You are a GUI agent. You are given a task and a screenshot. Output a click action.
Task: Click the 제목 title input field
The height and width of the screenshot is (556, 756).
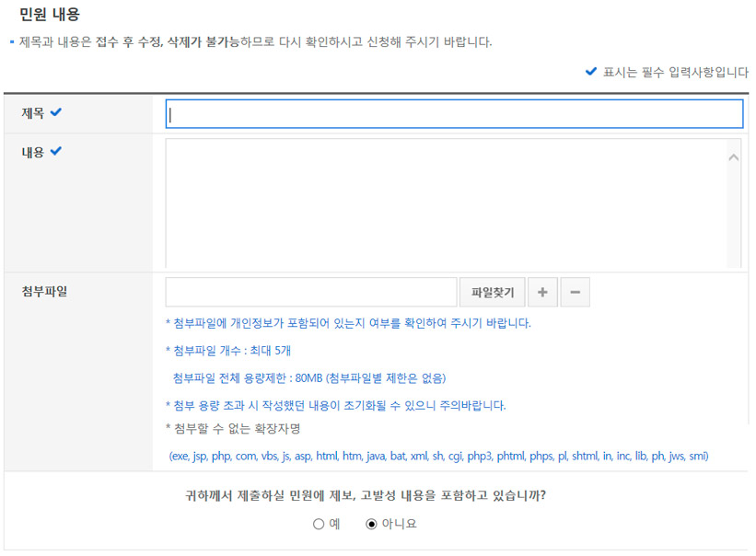pos(453,114)
